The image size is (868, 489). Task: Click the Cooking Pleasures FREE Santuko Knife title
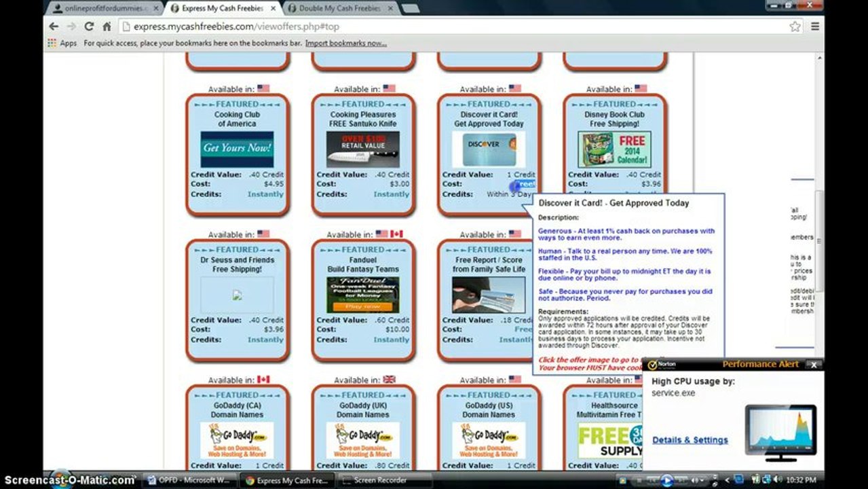coord(363,119)
